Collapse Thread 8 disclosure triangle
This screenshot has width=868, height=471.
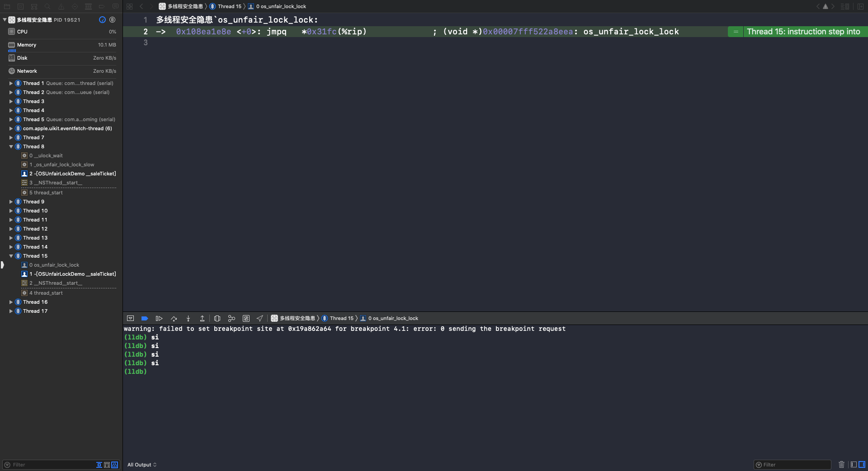pos(11,146)
